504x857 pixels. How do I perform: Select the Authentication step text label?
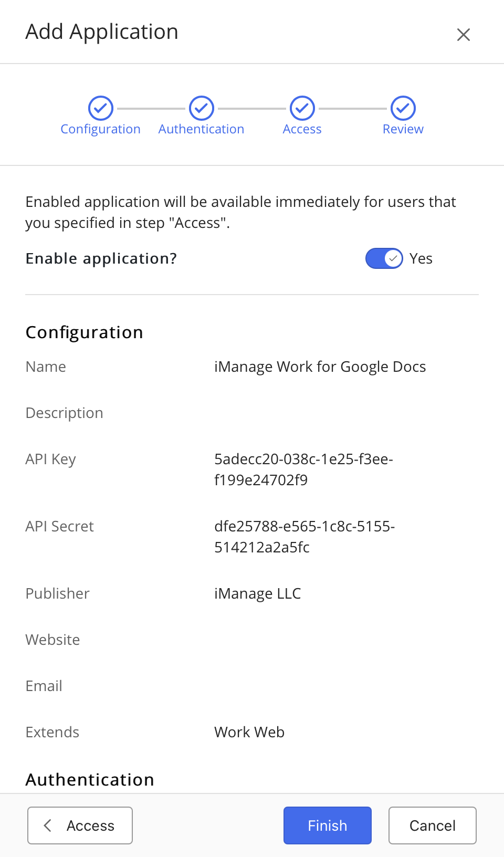(x=202, y=129)
